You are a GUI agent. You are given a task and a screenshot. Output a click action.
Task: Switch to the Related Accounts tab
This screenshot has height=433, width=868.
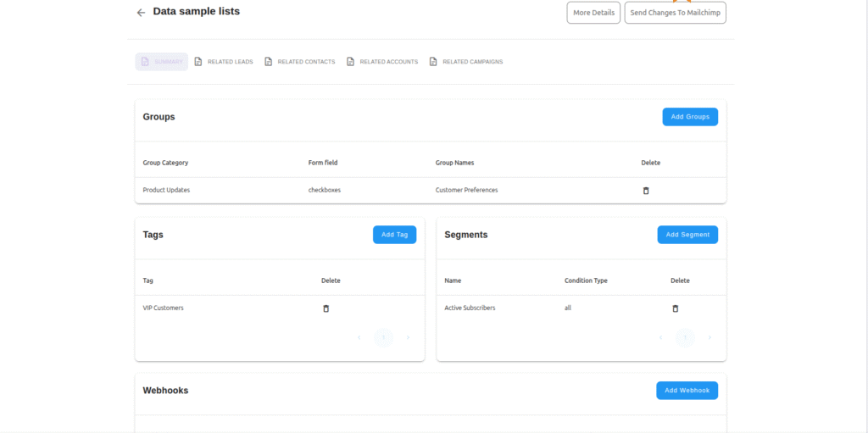click(382, 62)
